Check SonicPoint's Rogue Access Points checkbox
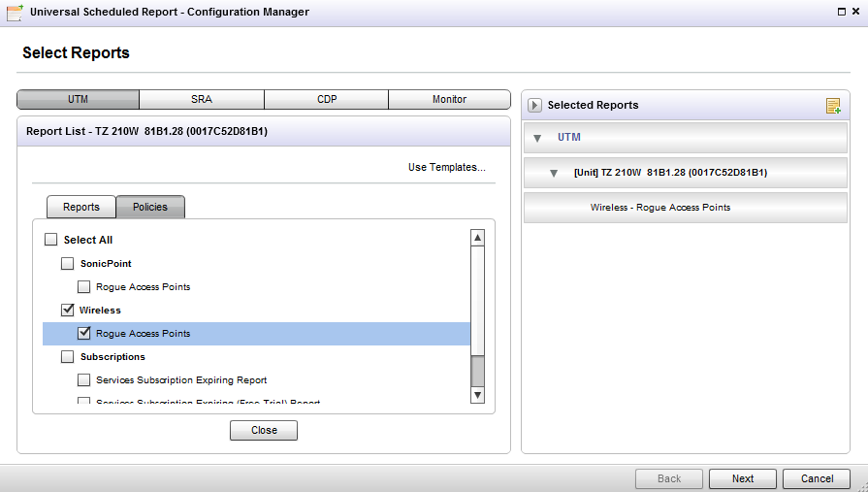The width and height of the screenshot is (868, 492). (84, 286)
